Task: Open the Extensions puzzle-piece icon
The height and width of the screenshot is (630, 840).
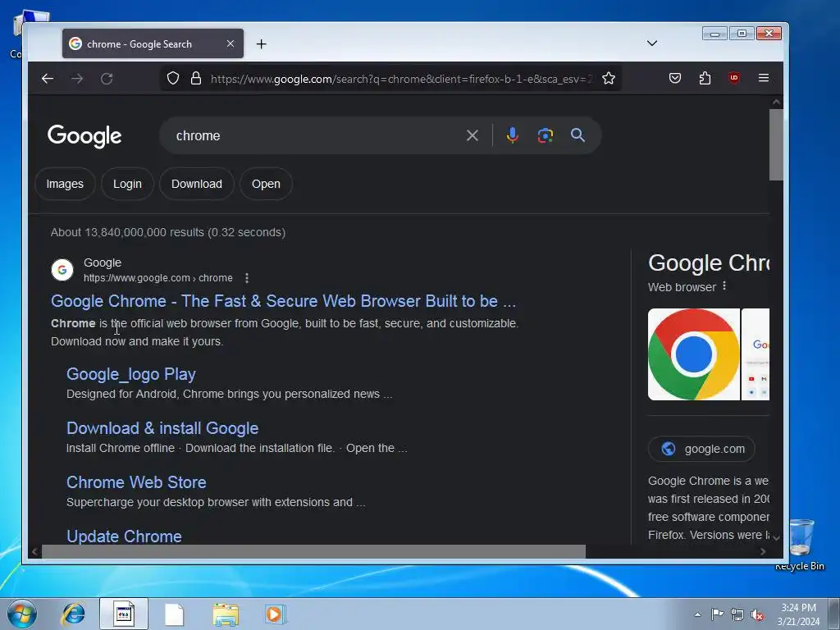Action: (705, 78)
